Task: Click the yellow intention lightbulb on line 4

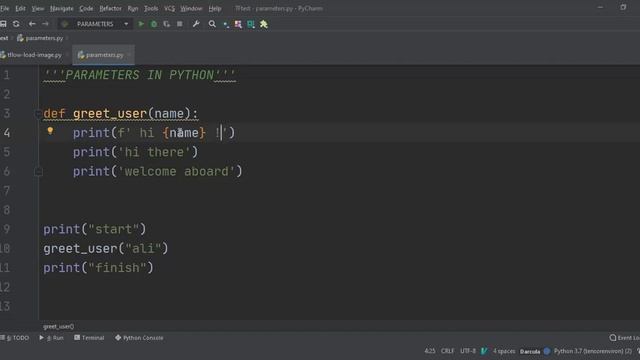Action: pos(50,131)
